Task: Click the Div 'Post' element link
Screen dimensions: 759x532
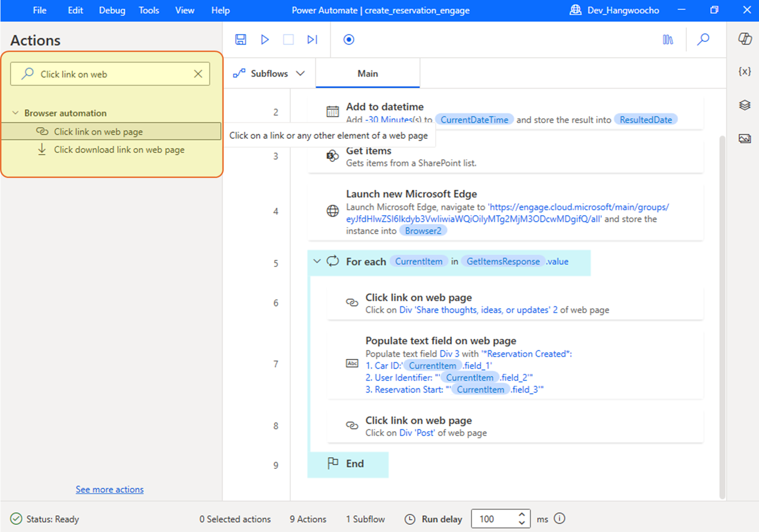Action: [417, 433]
